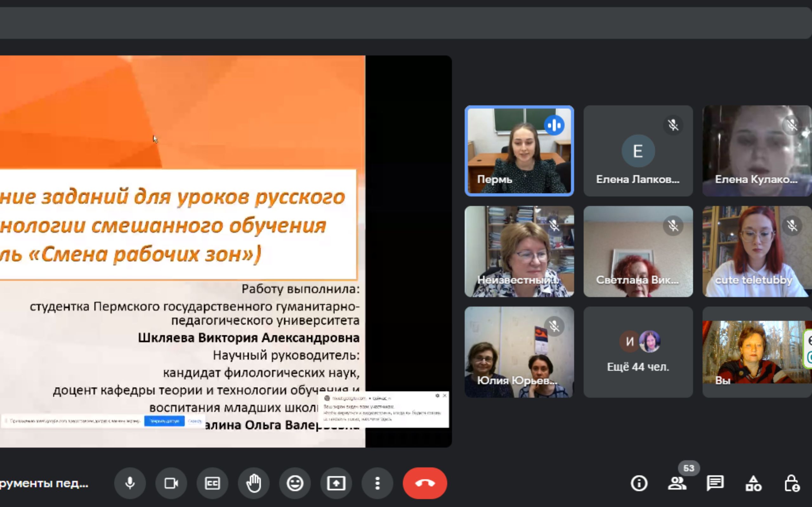Open the chat panel icon

(715, 483)
